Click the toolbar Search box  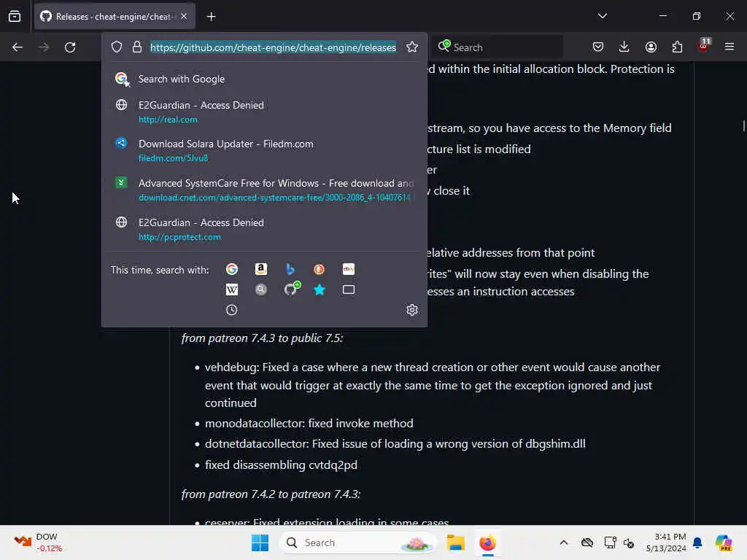(x=499, y=47)
